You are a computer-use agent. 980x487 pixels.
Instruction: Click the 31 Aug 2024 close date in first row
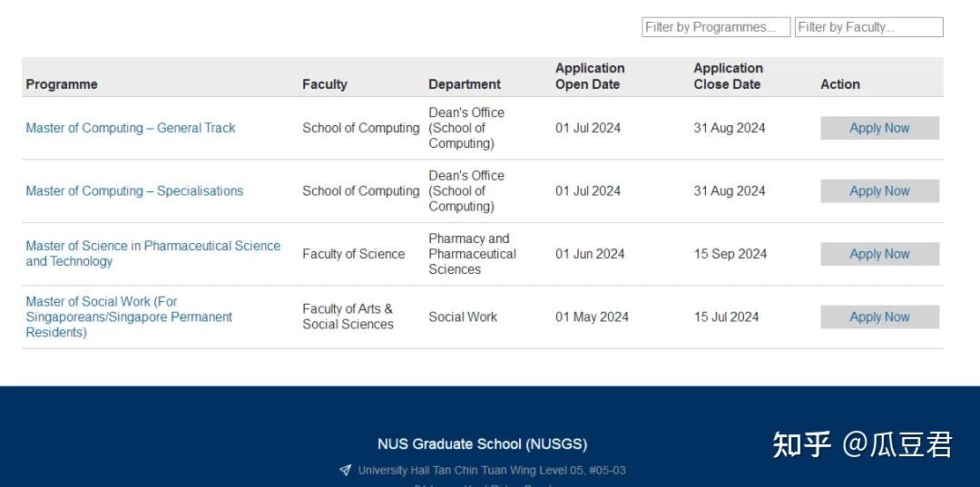730,128
